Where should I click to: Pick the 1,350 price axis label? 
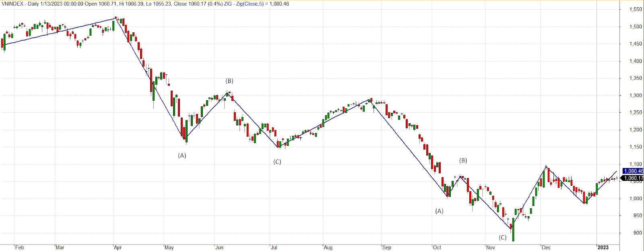click(636, 78)
